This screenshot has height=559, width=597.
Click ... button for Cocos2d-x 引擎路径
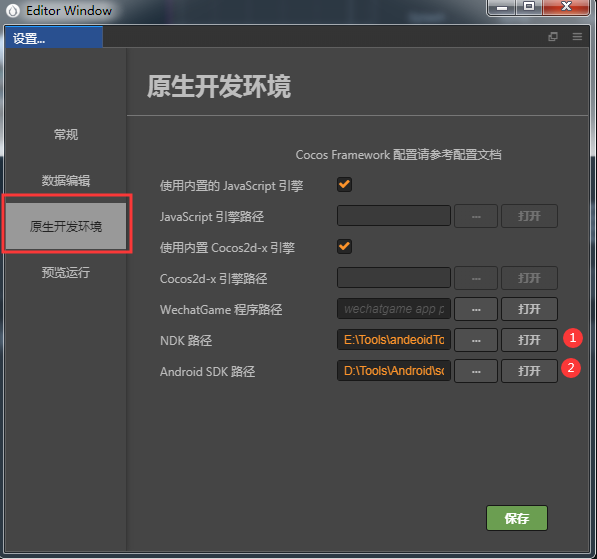pyautogui.click(x=476, y=278)
